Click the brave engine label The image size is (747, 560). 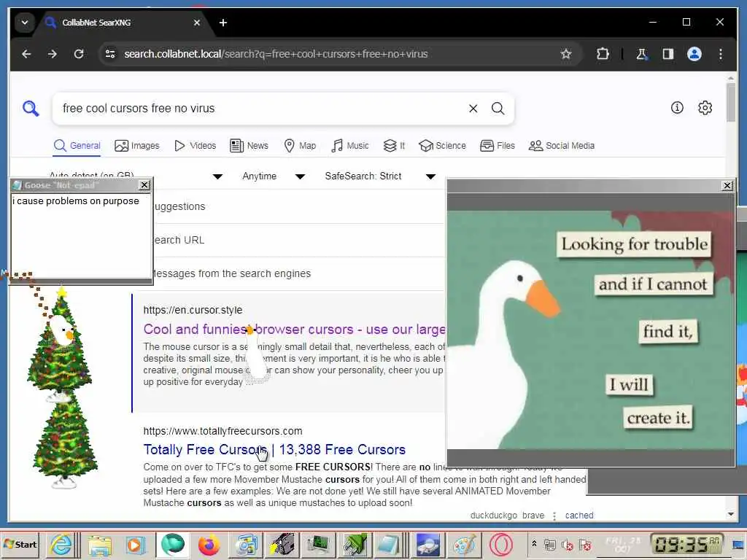point(533,516)
